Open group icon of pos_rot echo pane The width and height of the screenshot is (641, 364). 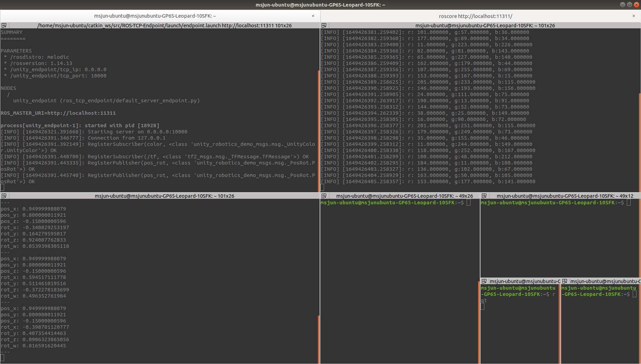coord(4,196)
